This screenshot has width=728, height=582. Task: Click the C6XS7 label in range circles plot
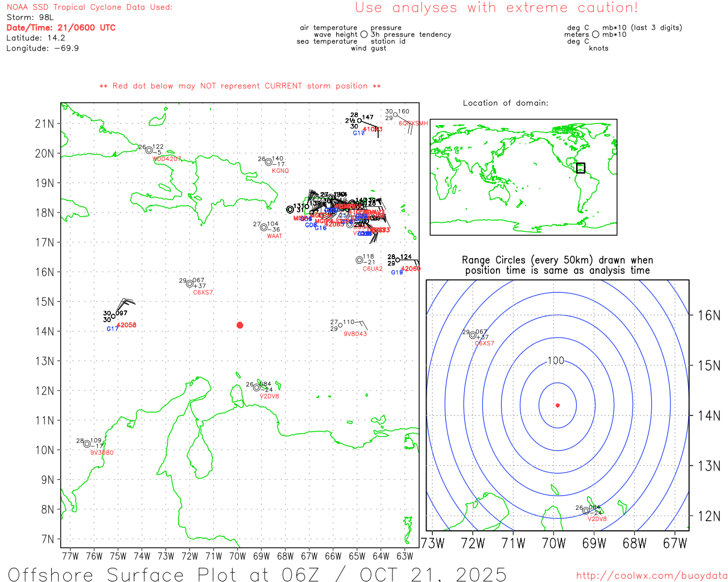485,343
